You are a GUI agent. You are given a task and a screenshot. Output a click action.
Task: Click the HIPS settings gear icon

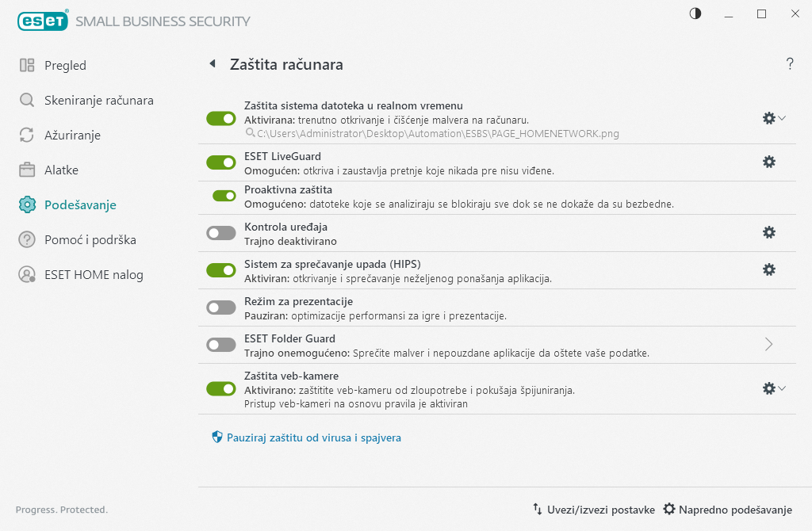(x=768, y=269)
